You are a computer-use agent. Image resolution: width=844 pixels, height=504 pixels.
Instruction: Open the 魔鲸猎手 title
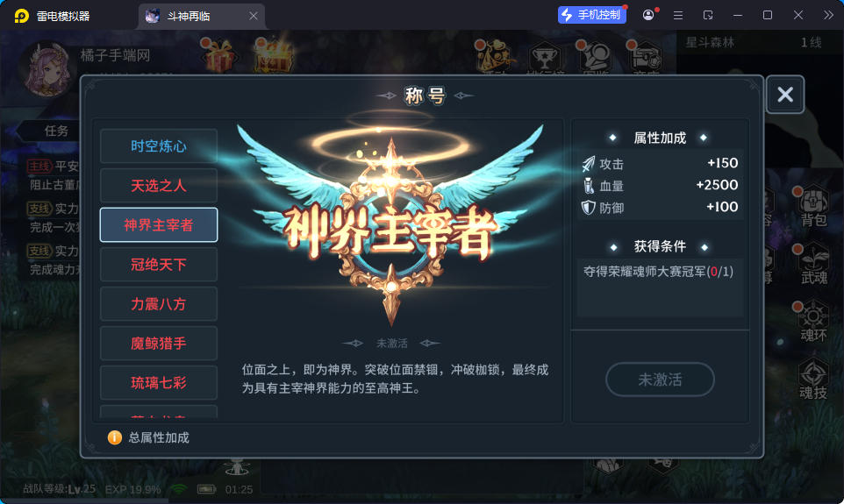[159, 344]
